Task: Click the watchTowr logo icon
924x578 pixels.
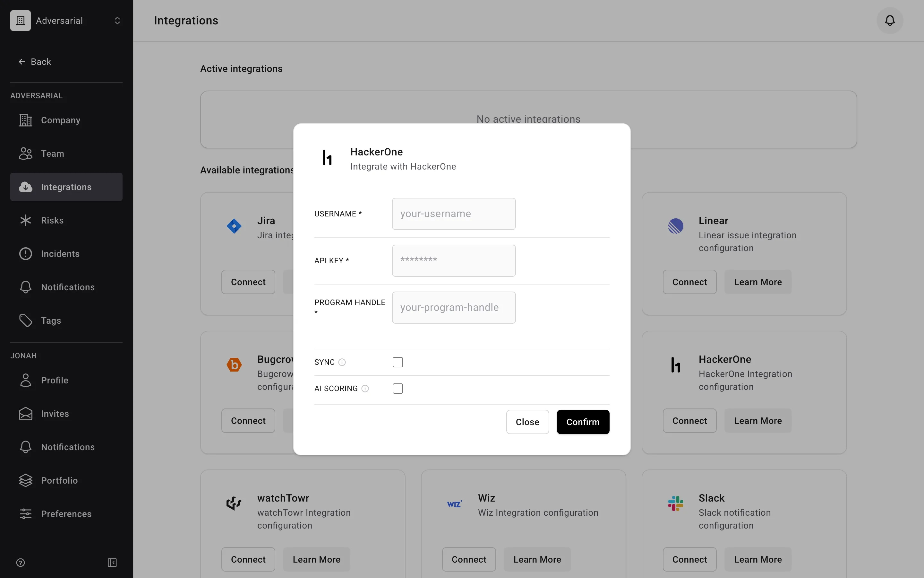Action: (234, 504)
